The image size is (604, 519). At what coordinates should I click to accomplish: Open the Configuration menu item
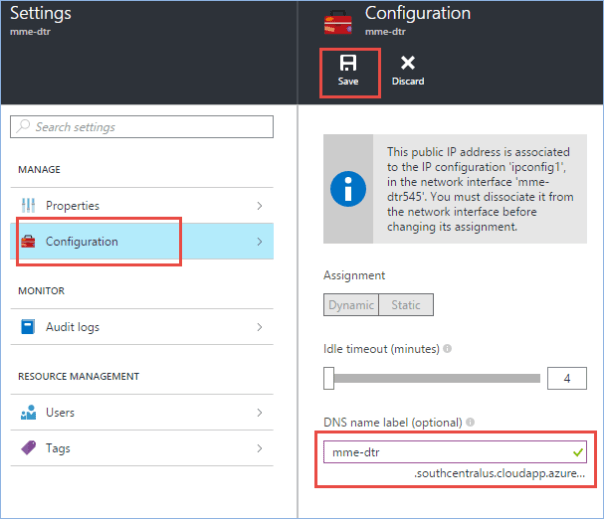[82, 241]
